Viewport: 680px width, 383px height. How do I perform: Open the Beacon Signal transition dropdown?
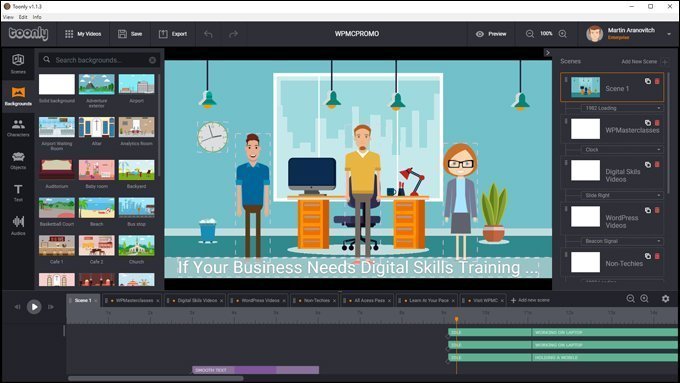[x=621, y=241]
